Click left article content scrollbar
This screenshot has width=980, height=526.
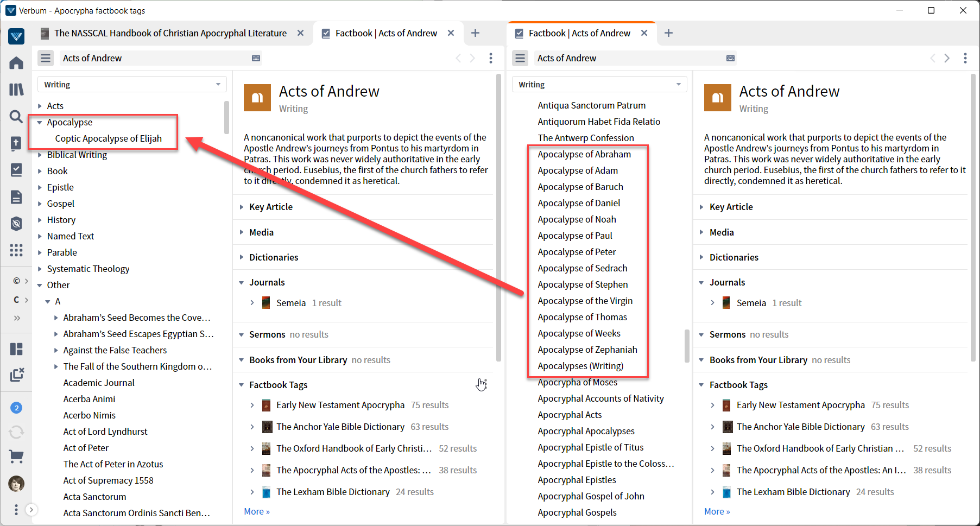click(x=498, y=217)
